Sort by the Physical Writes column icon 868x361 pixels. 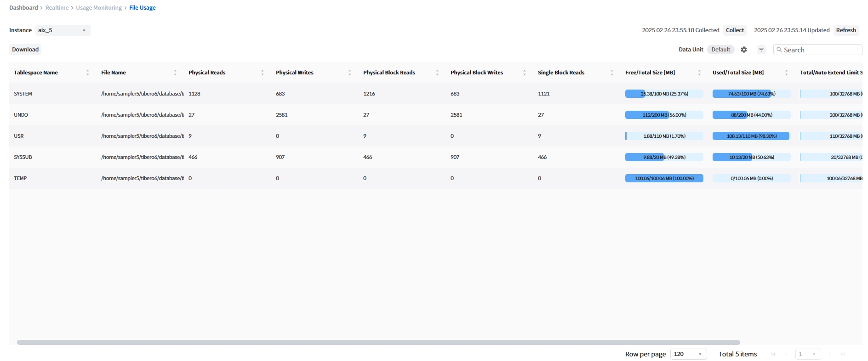(349, 73)
